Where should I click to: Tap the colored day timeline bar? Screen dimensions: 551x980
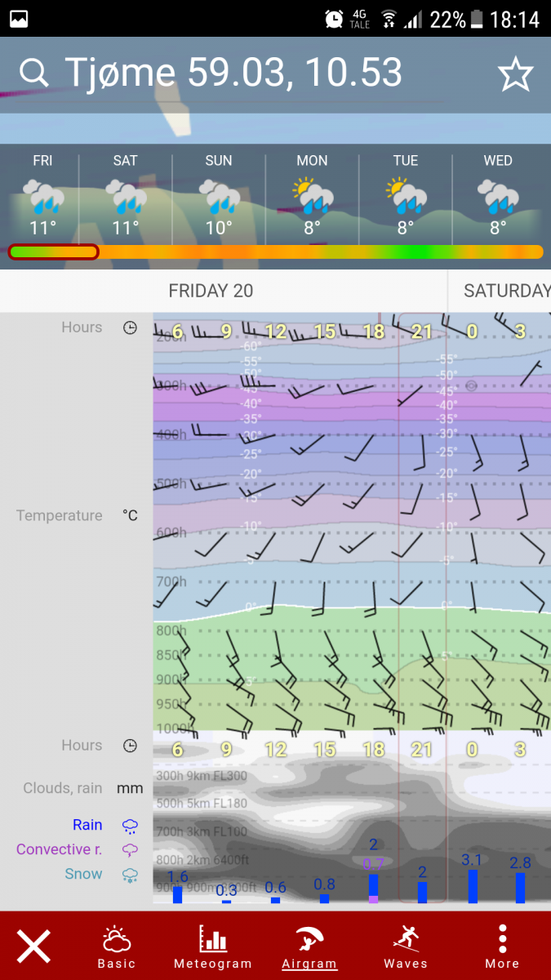(x=275, y=252)
